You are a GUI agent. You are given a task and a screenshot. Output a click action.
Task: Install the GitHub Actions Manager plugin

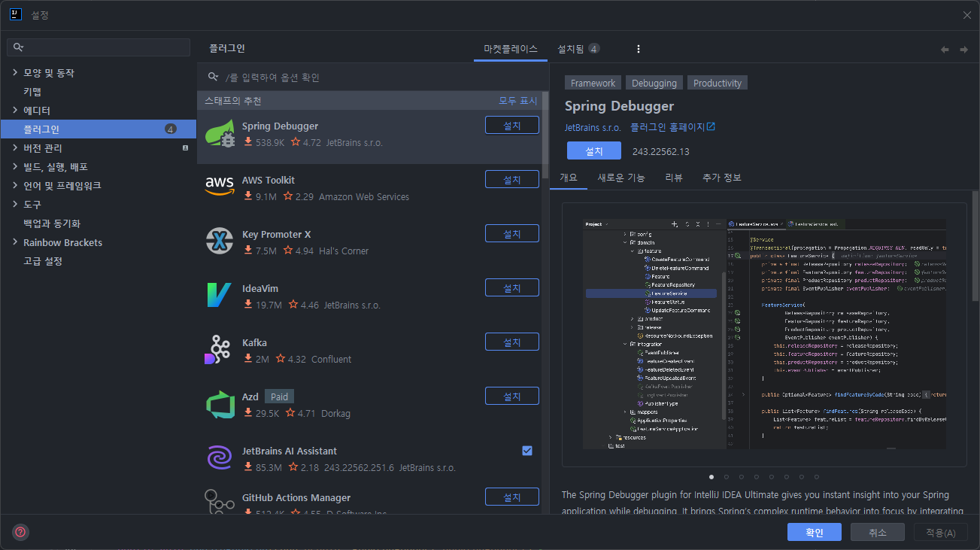[x=512, y=497]
